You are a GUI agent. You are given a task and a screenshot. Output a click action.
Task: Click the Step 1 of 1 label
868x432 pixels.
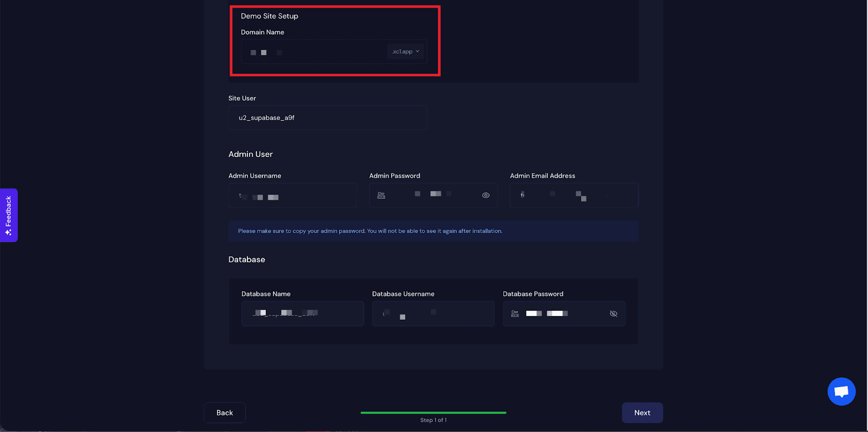(433, 421)
